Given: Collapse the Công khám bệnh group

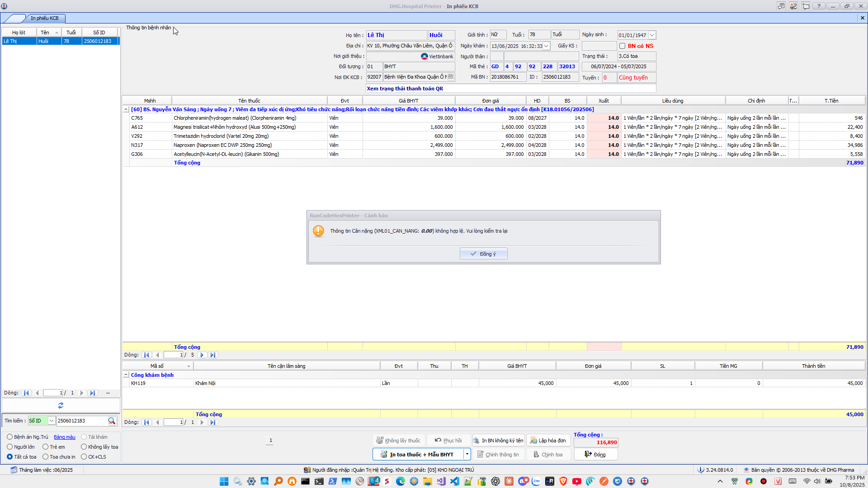Looking at the screenshot, I should (126, 375).
